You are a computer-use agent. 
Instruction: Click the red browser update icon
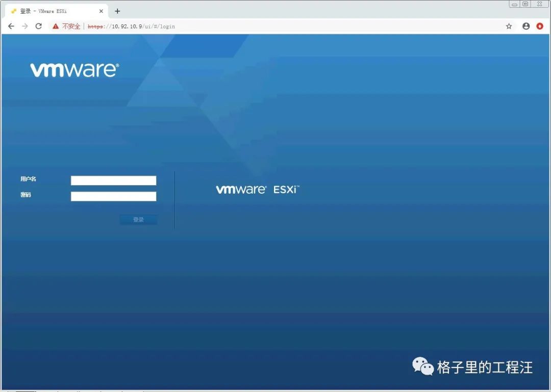click(x=540, y=27)
